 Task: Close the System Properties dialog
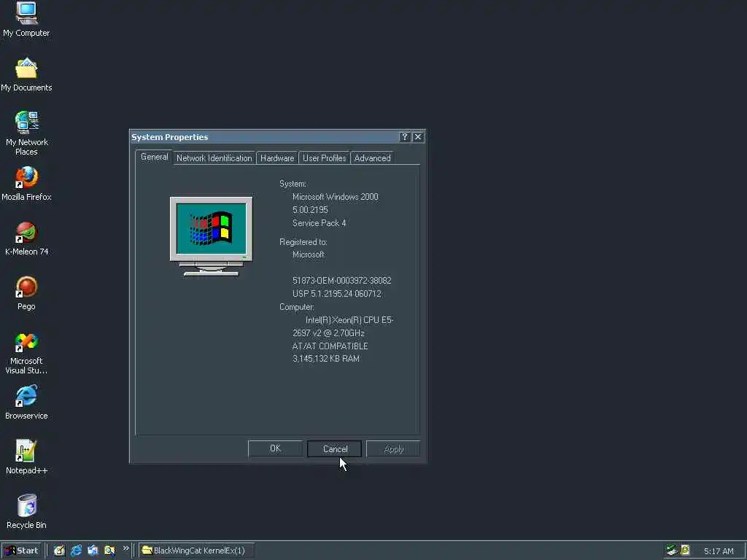pyautogui.click(x=418, y=137)
